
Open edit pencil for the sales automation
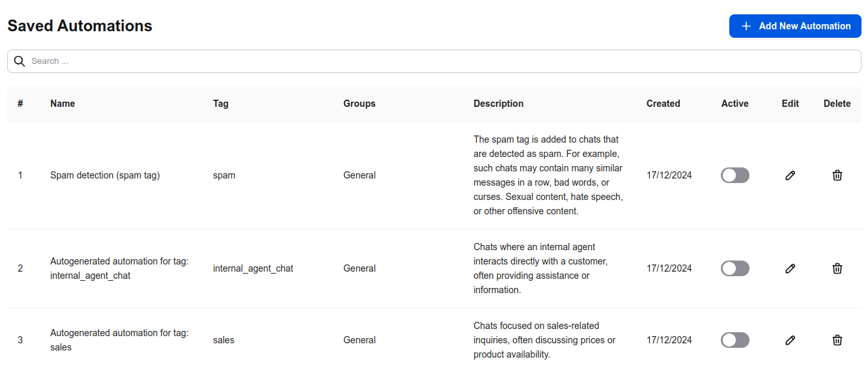point(791,340)
